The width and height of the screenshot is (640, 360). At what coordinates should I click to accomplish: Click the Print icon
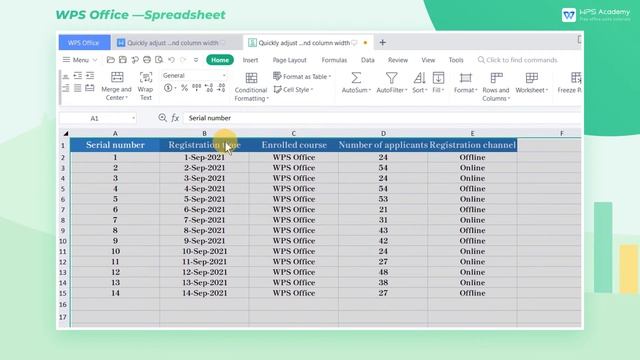[x=147, y=60]
